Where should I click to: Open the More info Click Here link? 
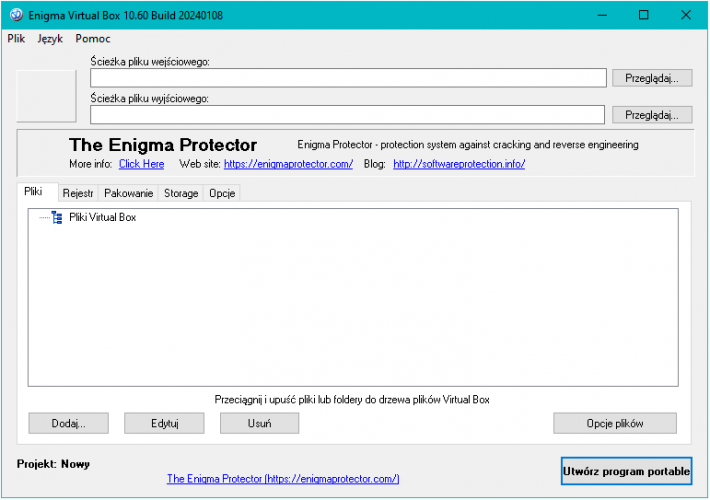[141, 164]
